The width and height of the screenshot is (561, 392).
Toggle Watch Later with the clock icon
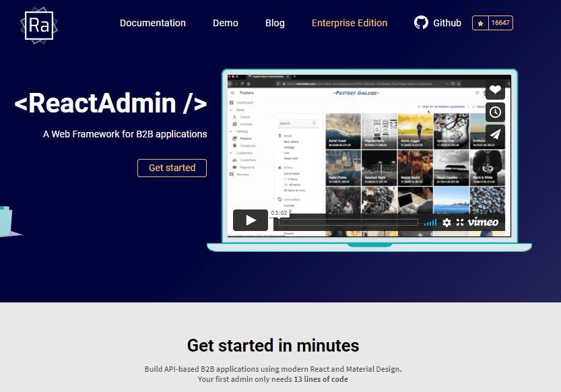point(495,112)
